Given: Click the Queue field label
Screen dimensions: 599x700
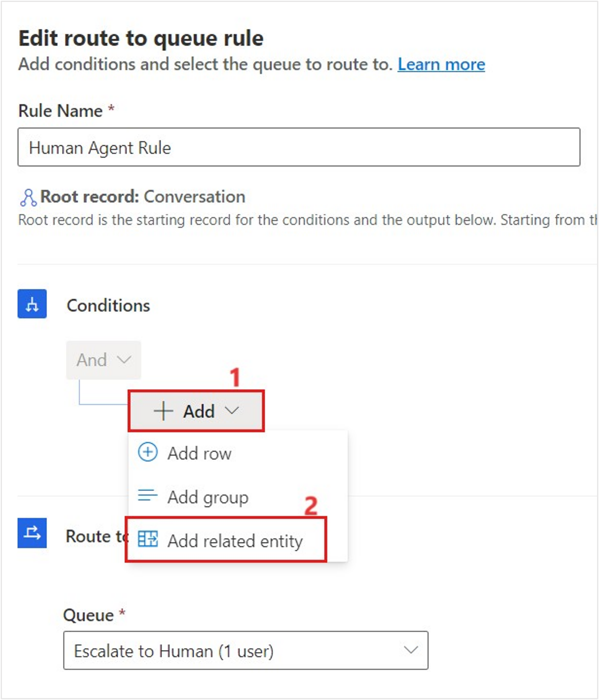Looking at the screenshot, I should click(88, 615).
